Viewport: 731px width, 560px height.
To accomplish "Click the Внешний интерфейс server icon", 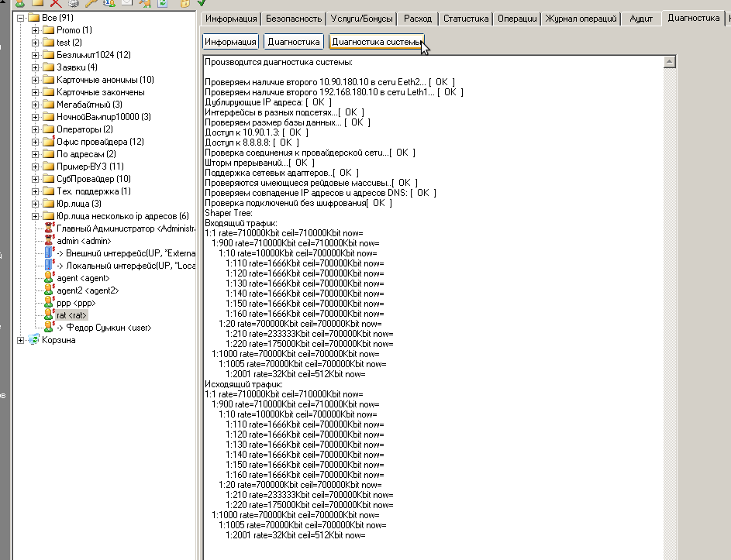I will [49, 253].
